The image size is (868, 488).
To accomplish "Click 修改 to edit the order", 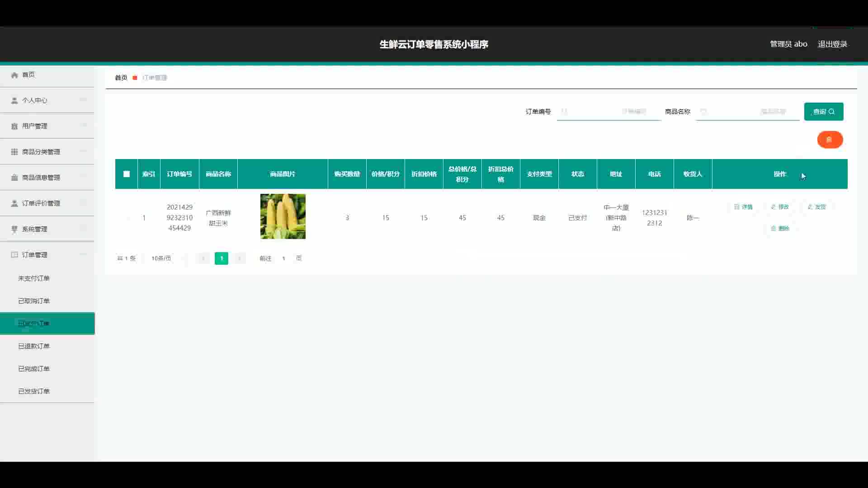I will 780,207.
